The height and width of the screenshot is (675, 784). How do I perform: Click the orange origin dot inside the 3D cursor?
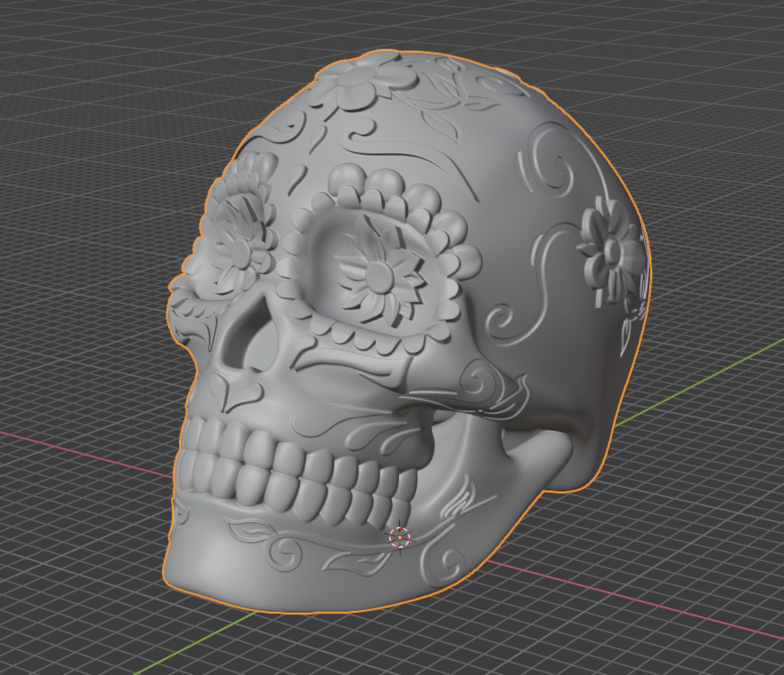point(400,538)
